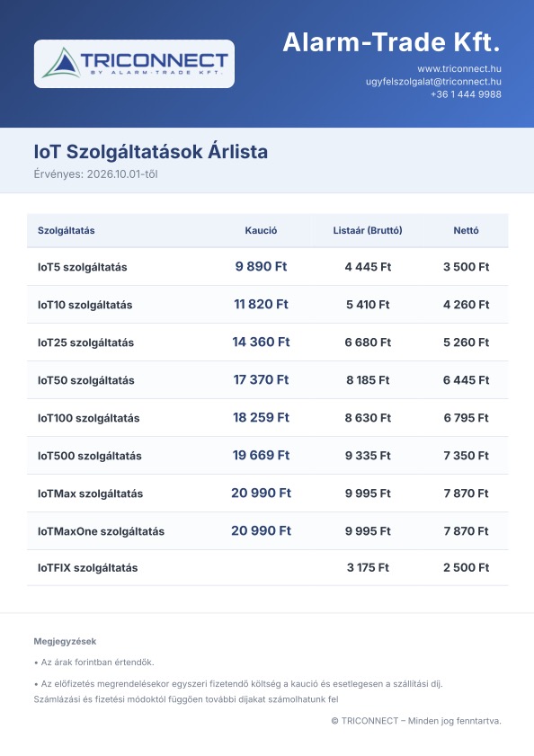Click the IoTFIX net price 2 500 Ft
Image resolution: width=534 pixels, height=756 pixels.
pyautogui.click(x=466, y=567)
